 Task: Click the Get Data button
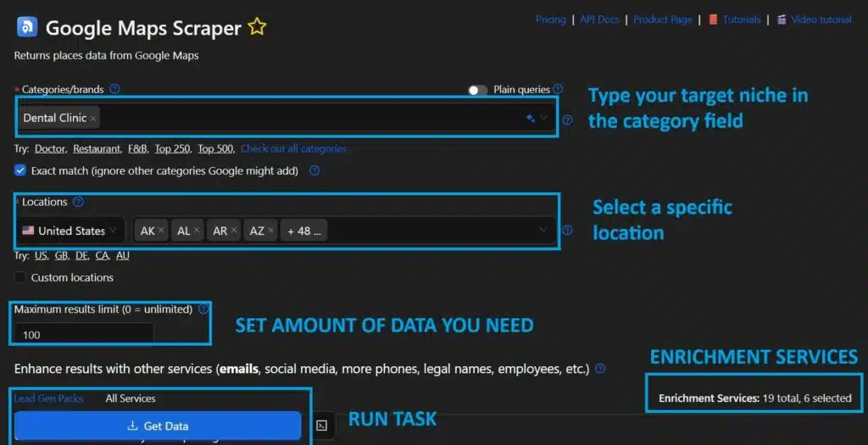(158, 426)
